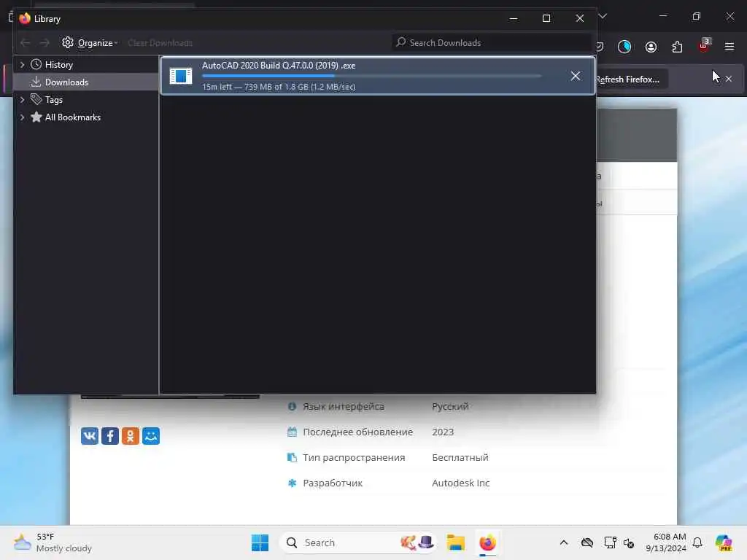Click the blue circular extension icon in Firefox toolbar
The width and height of the screenshot is (747, 560).
tap(624, 47)
